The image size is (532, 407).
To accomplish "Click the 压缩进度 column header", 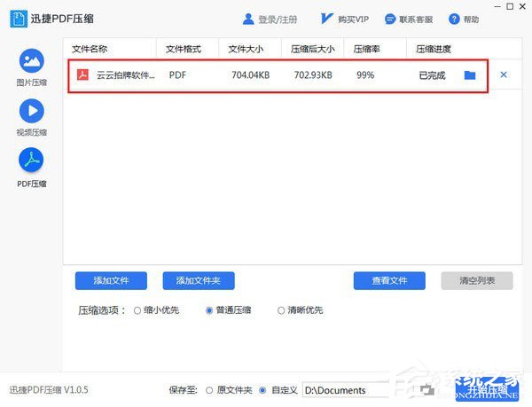I will point(434,49).
